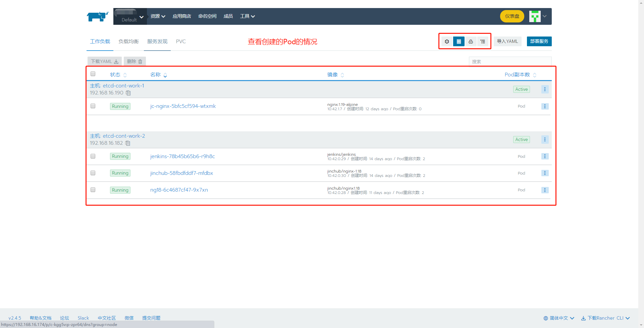This screenshot has width=644, height=328.
Task: Open 命名空间 in the navbar
Action: point(207,16)
